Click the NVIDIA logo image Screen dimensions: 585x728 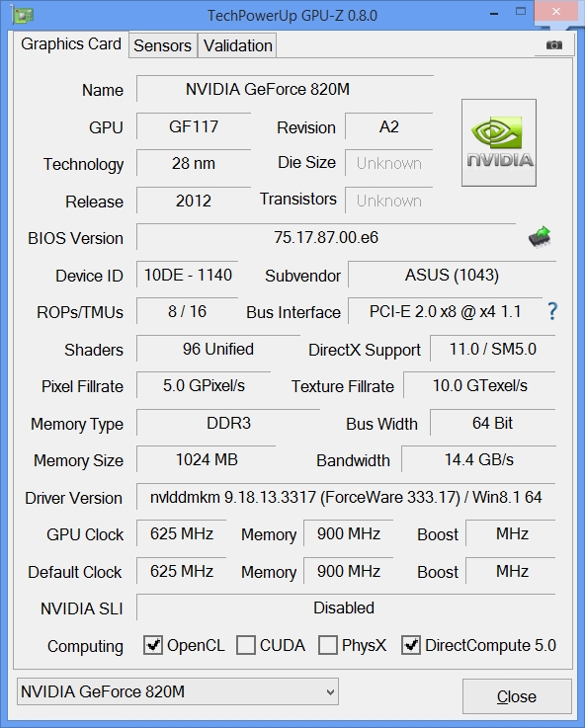(499, 142)
